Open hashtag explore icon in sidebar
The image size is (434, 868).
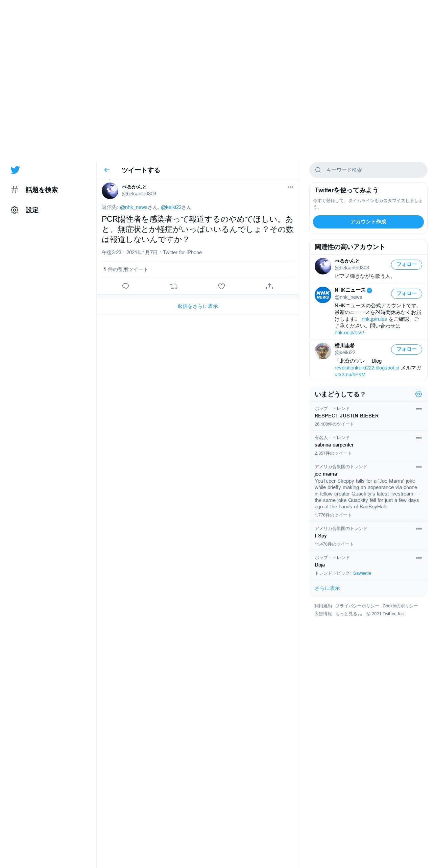click(15, 190)
